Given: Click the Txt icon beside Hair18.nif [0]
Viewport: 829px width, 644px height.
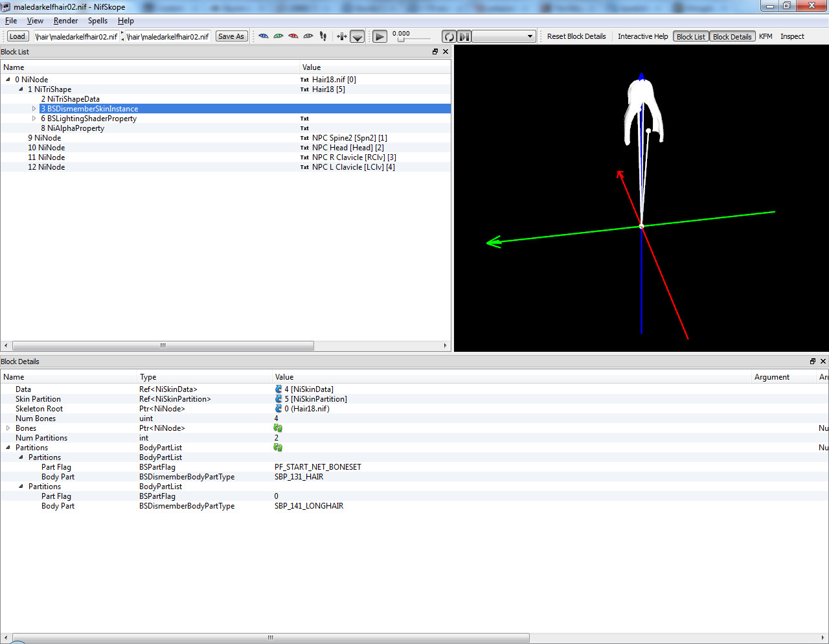Looking at the screenshot, I should (304, 80).
